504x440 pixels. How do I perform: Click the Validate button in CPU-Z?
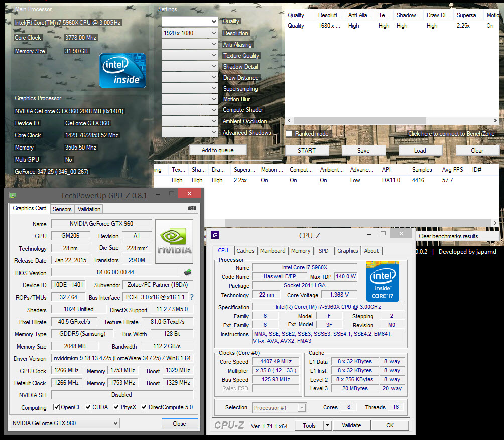coord(351,425)
